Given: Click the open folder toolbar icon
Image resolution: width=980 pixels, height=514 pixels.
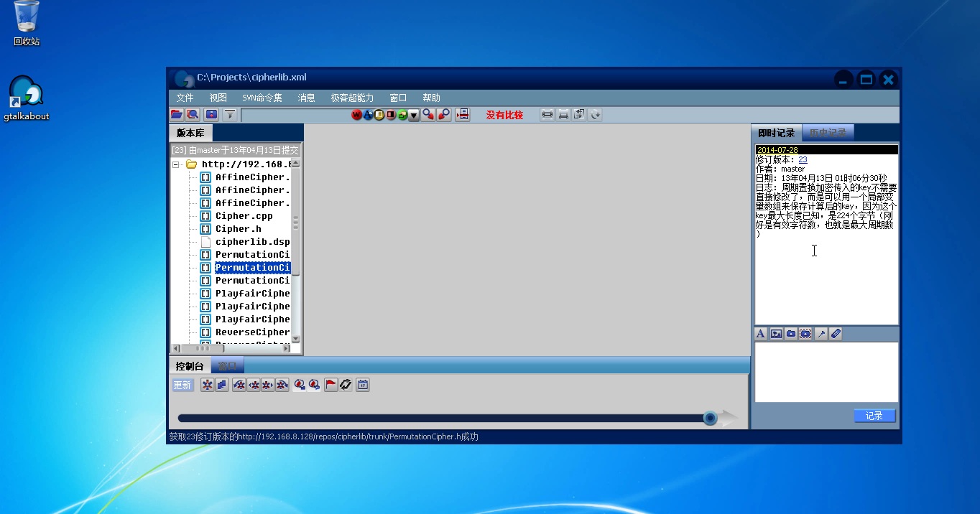Looking at the screenshot, I should coord(176,114).
